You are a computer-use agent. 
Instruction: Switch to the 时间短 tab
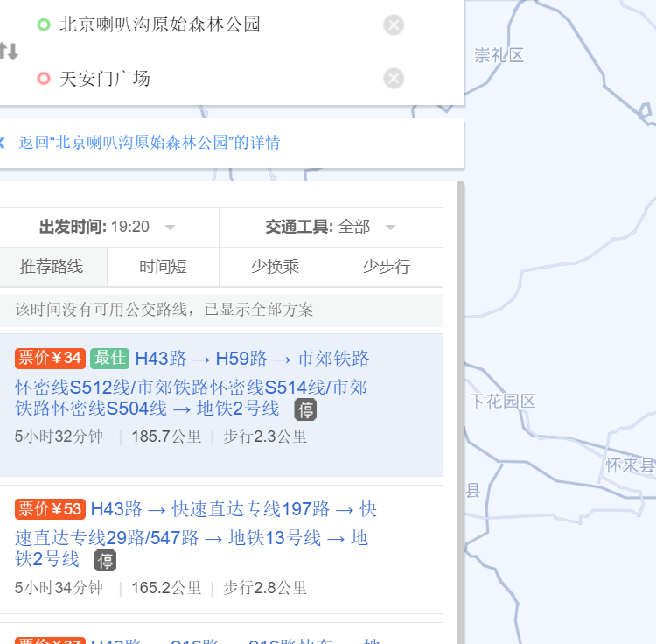163,267
